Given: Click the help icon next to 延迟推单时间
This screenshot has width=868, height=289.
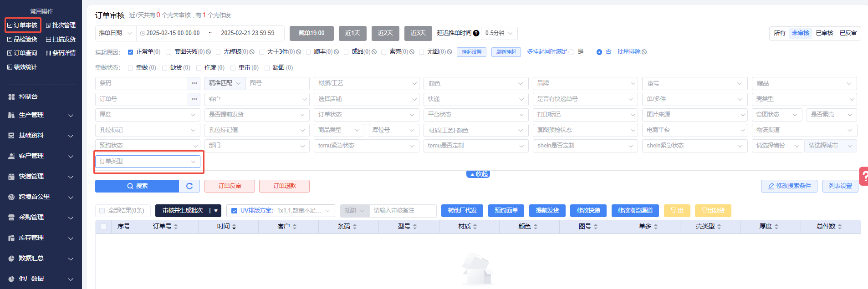Looking at the screenshot, I should coord(476,33).
